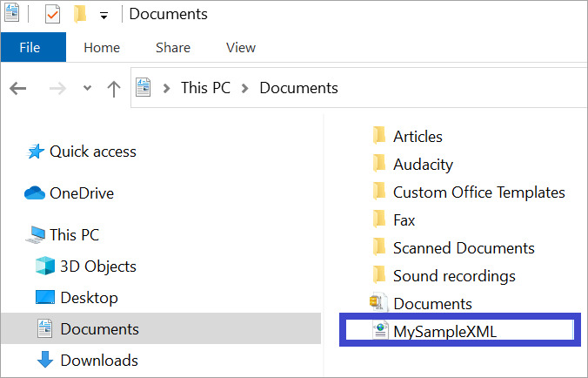The height and width of the screenshot is (378, 588).
Task: Go up one level with Up arrow
Action: coord(113,88)
